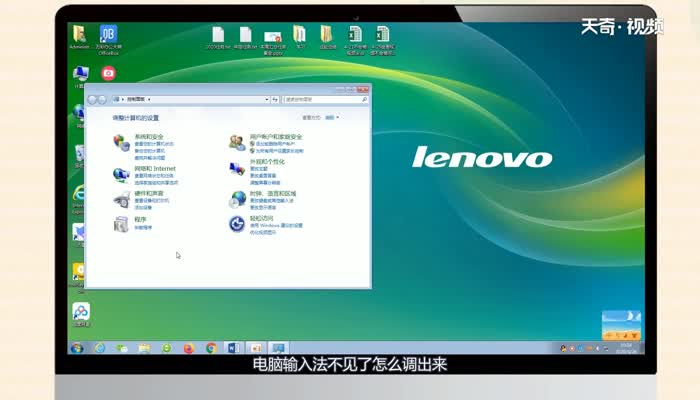The height and width of the screenshot is (400, 700).
Task: Click the clock in the system tray
Action: pos(626,348)
